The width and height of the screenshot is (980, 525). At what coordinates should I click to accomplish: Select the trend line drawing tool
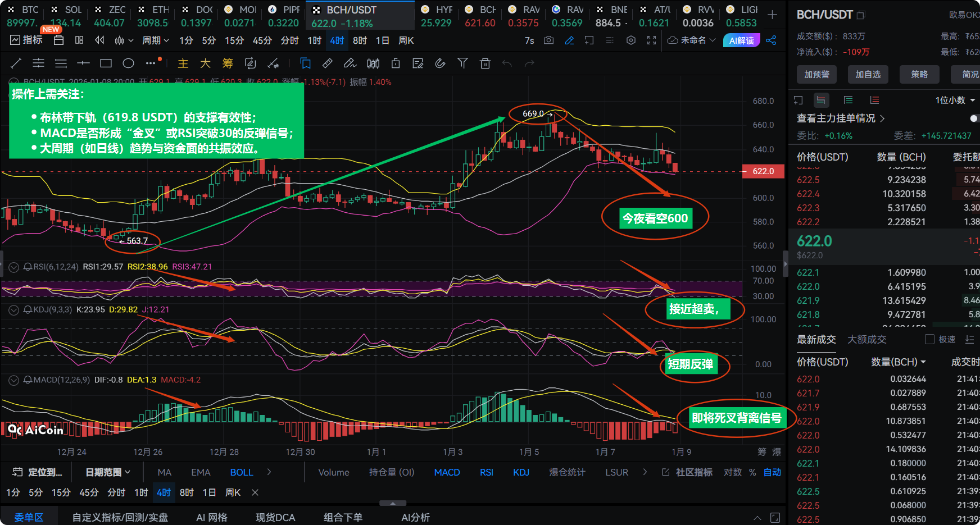coord(16,63)
